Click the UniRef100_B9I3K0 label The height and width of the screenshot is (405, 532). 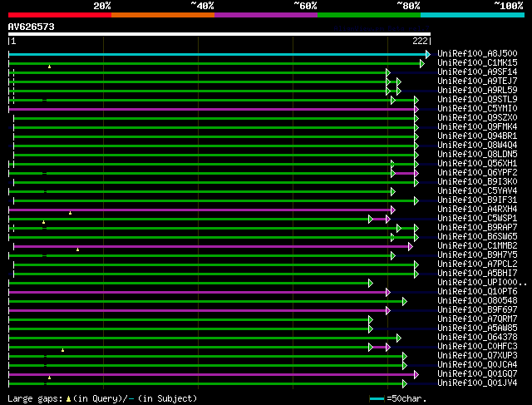[477, 181]
